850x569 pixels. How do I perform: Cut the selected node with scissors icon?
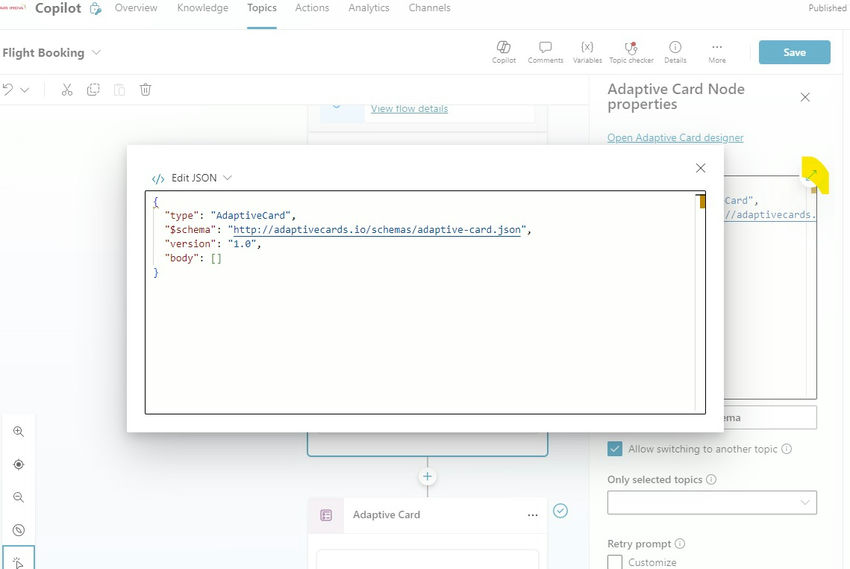coord(67,89)
